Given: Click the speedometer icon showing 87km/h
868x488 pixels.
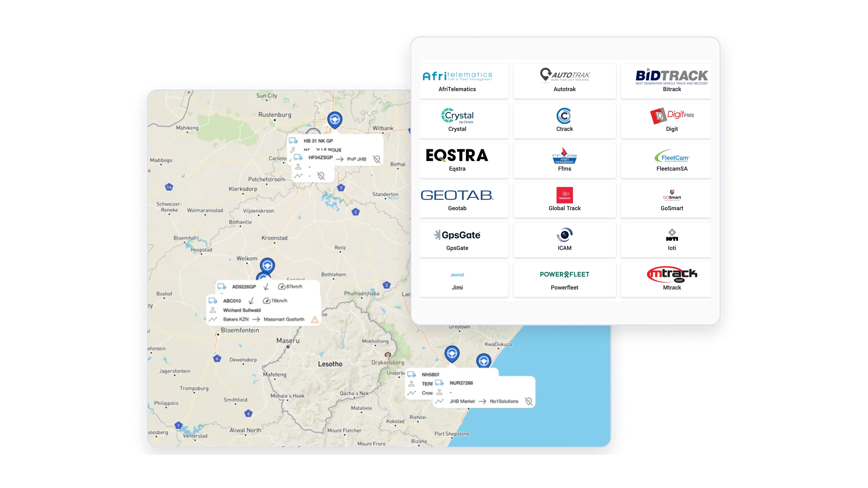Looking at the screenshot, I should point(281,287).
